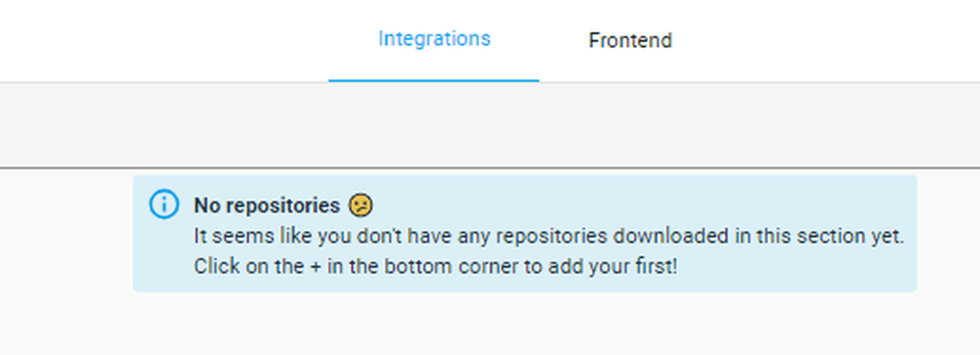Viewport: 980px width, 355px height.
Task: Click the "It seems like you don't have" sentence
Action: pyautogui.click(x=549, y=237)
